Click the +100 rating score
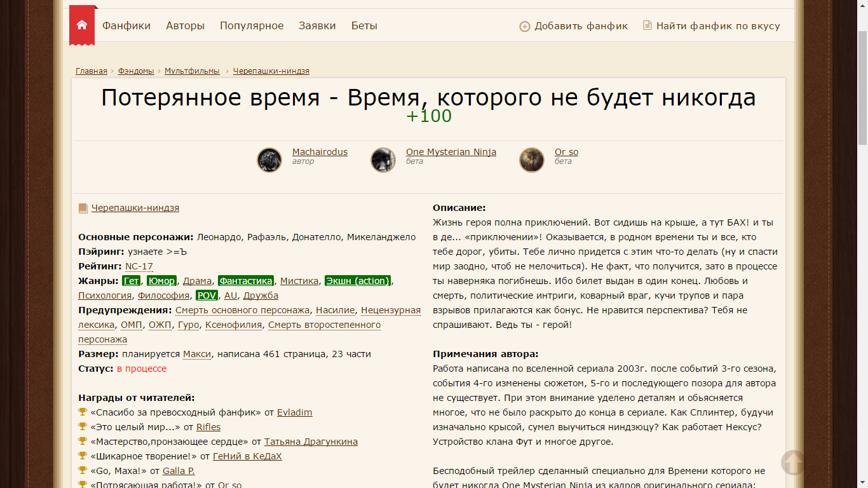Viewport: 868px width, 488px height. [x=429, y=116]
